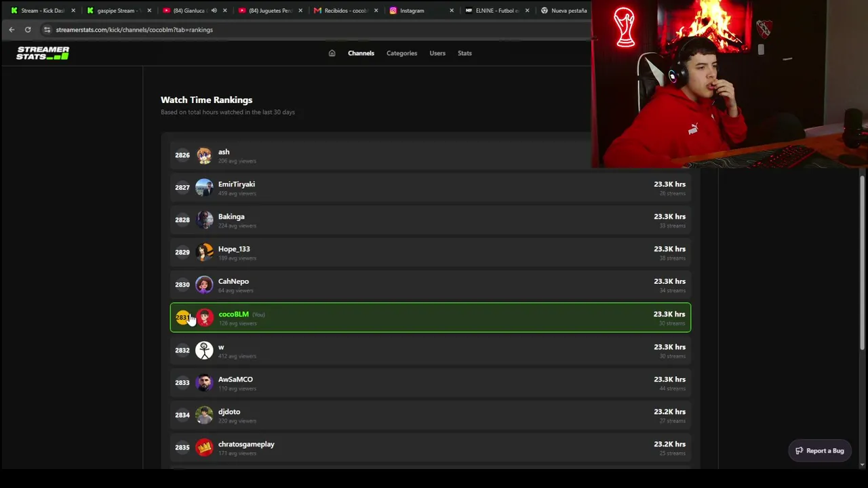Screen dimensions: 868x488
Task: Click the 23.2K hrs value for djdoto
Action: 669,412
